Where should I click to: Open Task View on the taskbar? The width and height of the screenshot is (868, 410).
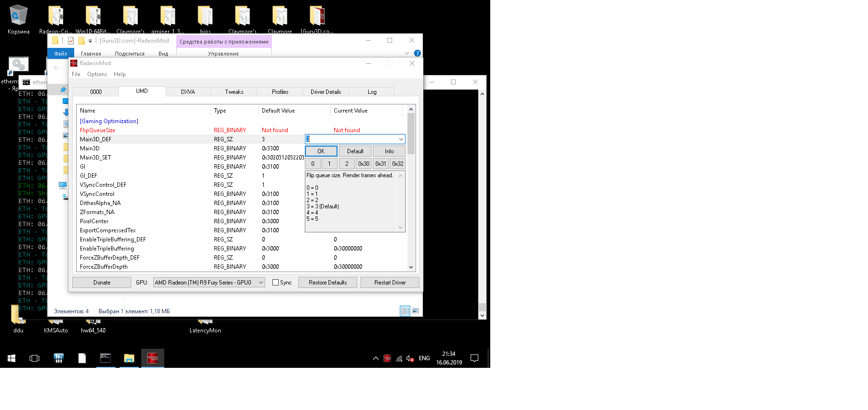(x=34, y=358)
